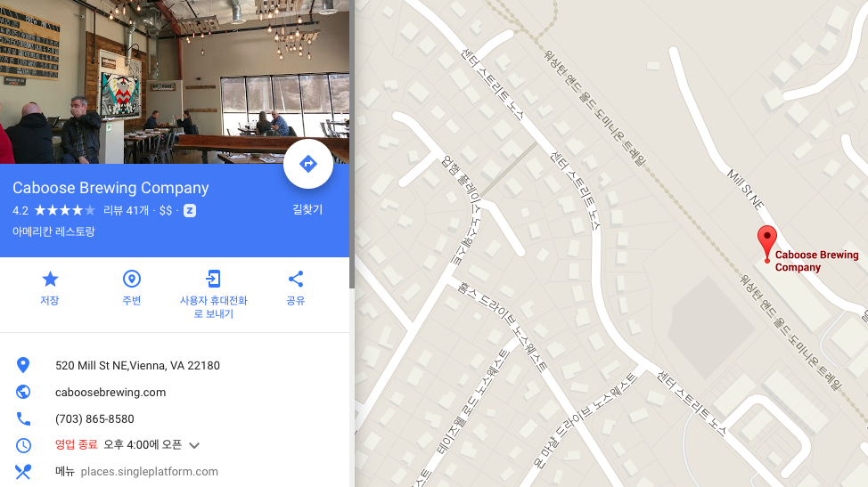The image size is (868, 487).
Task: Click the Zagat badge next to price
Action: pyautogui.click(x=190, y=211)
